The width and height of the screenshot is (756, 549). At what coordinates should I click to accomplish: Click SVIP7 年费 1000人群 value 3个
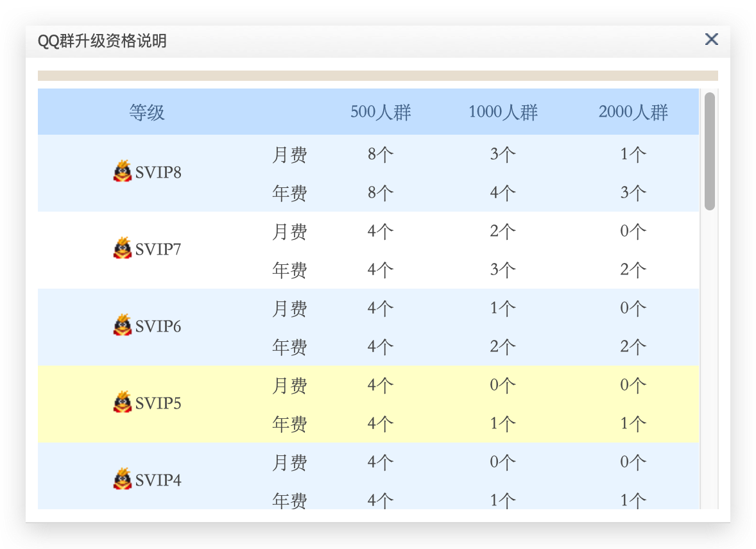(503, 270)
